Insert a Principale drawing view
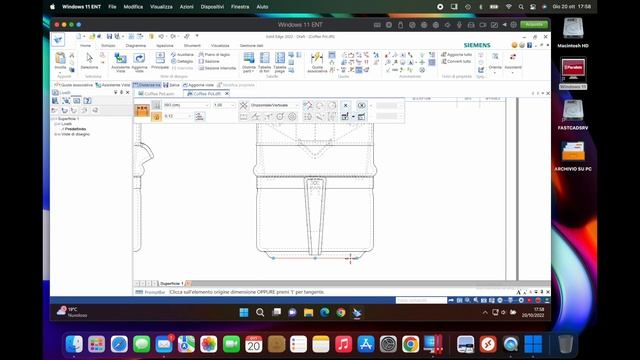Screen dimensions: 640x360 coord(160,60)
